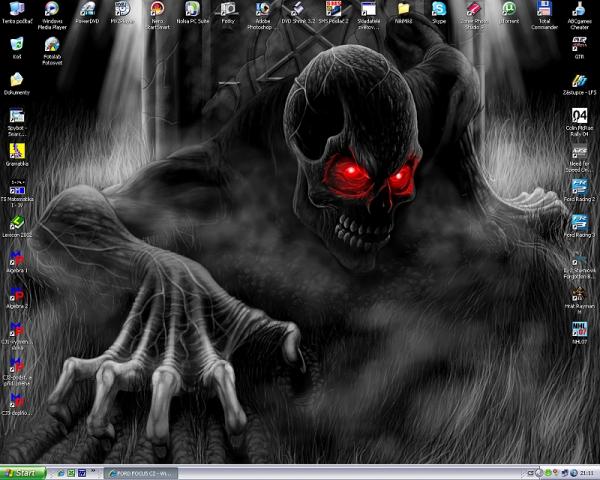Launch PowerDVD from the desktop
600x480 pixels.
coord(88,10)
